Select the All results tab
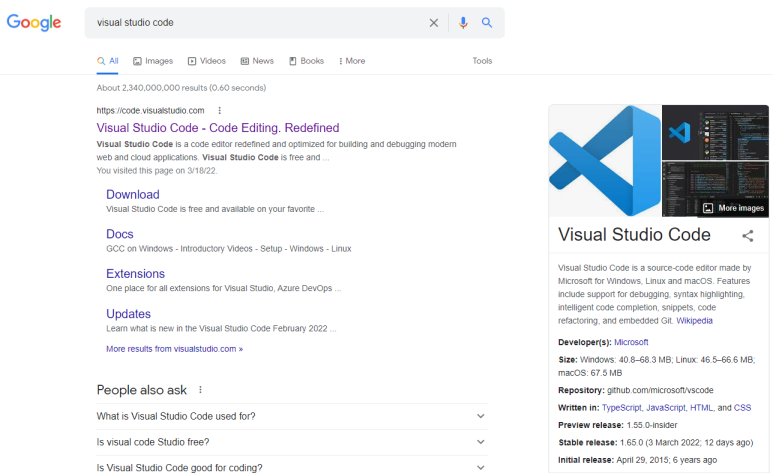Viewport: 773px width, 473px height. pyautogui.click(x=107, y=61)
